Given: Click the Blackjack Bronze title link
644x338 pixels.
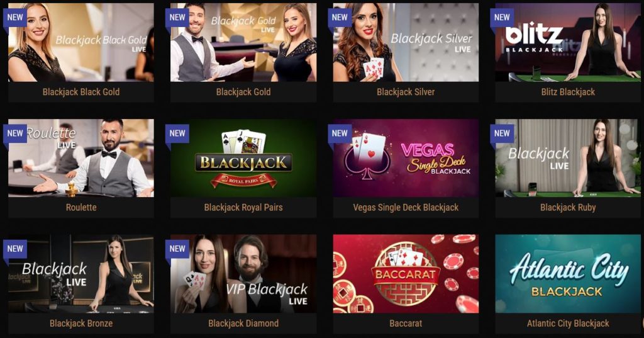Looking at the screenshot, I should coord(81,324).
